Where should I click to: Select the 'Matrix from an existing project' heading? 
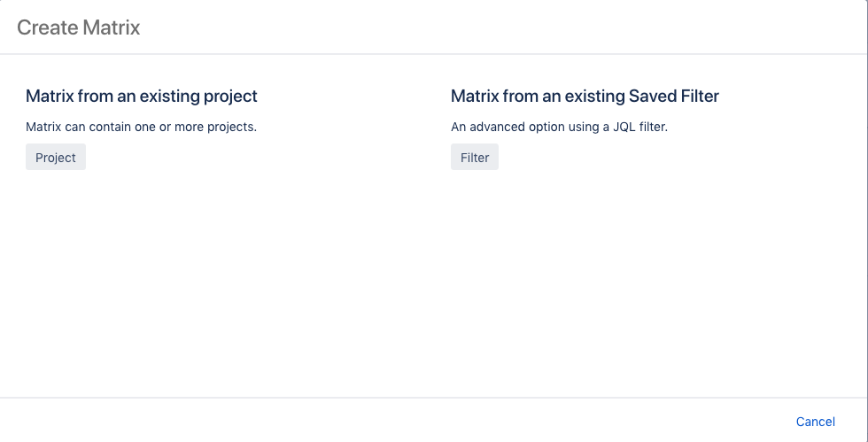pyautogui.click(x=142, y=96)
